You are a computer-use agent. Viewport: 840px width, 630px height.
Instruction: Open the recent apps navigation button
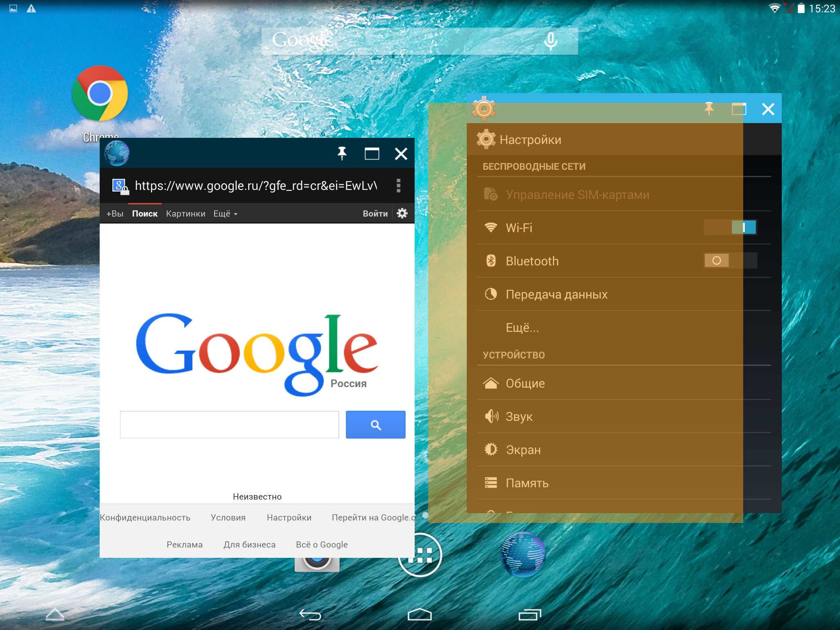530,614
